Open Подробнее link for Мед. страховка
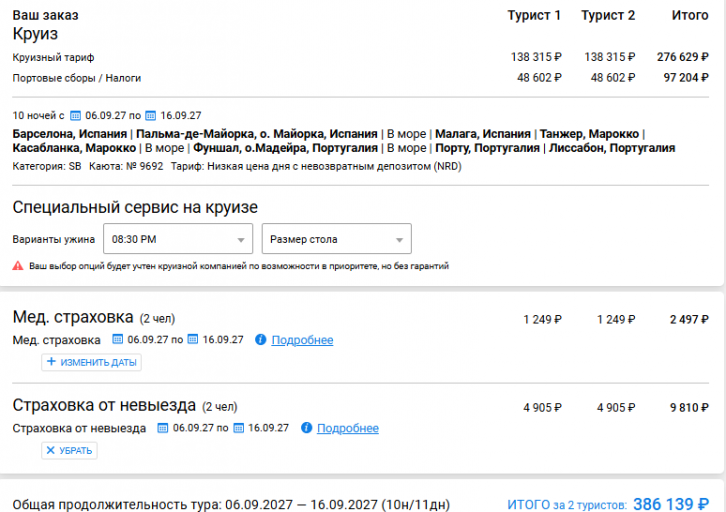 pos(302,340)
